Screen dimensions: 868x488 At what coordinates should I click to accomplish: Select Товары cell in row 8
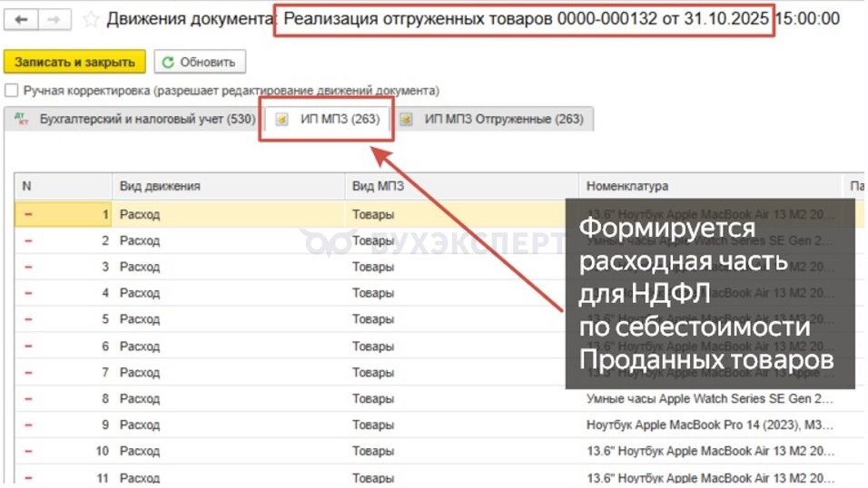tap(461, 398)
